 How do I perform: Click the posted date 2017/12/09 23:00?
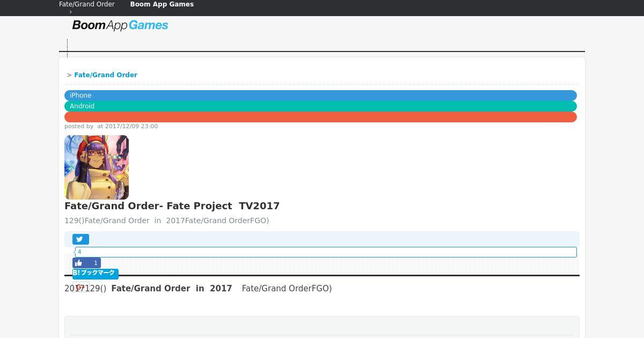[x=131, y=127]
